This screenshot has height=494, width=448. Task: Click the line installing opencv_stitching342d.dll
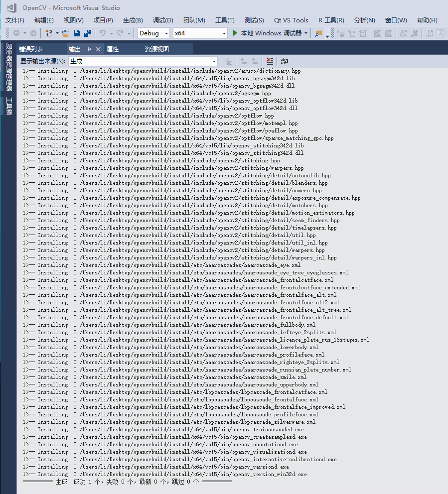[x=163, y=153]
